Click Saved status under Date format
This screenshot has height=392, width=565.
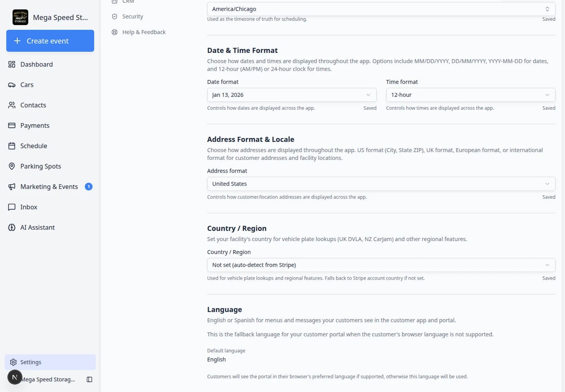point(370,108)
